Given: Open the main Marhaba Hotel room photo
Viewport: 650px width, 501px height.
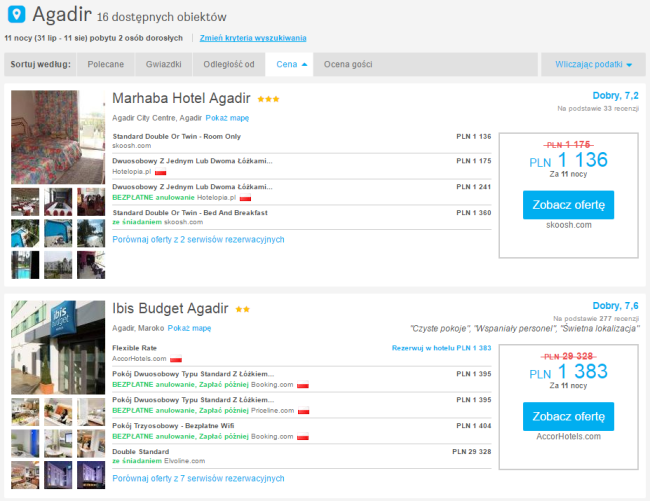Looking at the screenshot, I should [58, 136].
